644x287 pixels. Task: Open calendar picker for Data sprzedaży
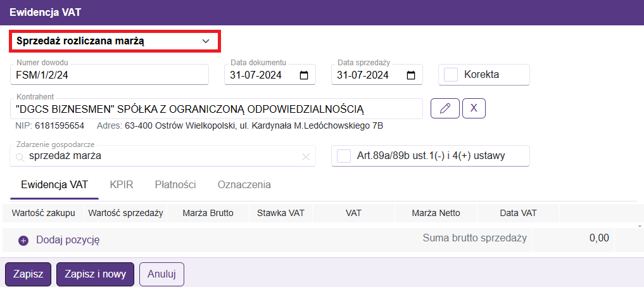411,75
